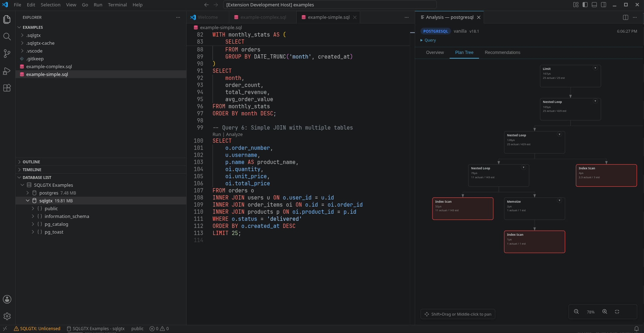Image resolution: width=644 pixels, height=333 pixels.
Task: Select the Index Scan 2.3 actual node
Action: [606, 175]
